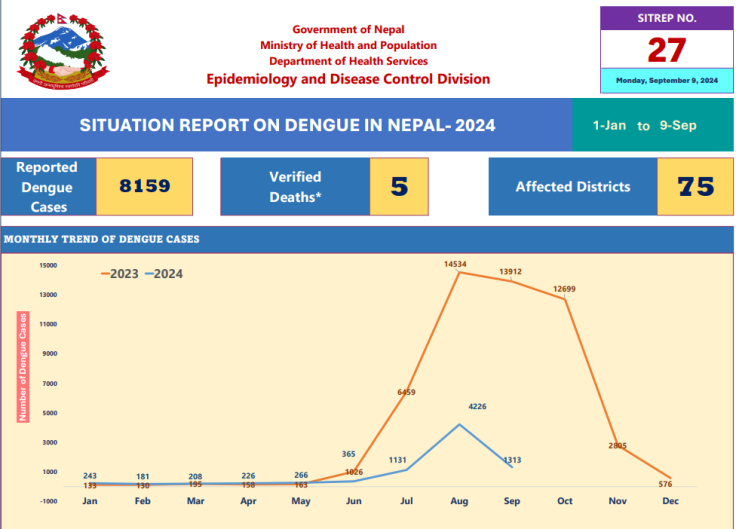The width and height of the screenshot is (736, 529).
Task: Click the 266 May 2024 data label
Action: pyautogui.click(x=301, y=475)
